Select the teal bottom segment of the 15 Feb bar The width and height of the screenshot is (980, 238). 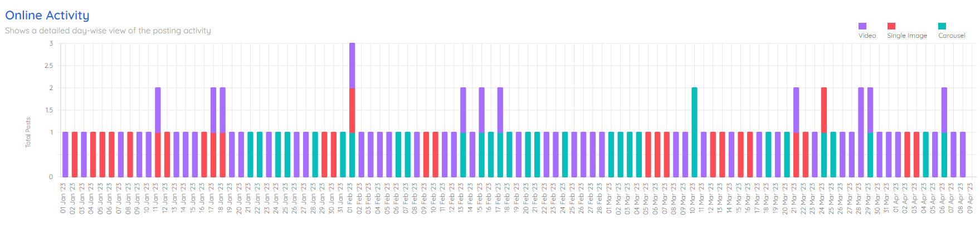[481, 155]
